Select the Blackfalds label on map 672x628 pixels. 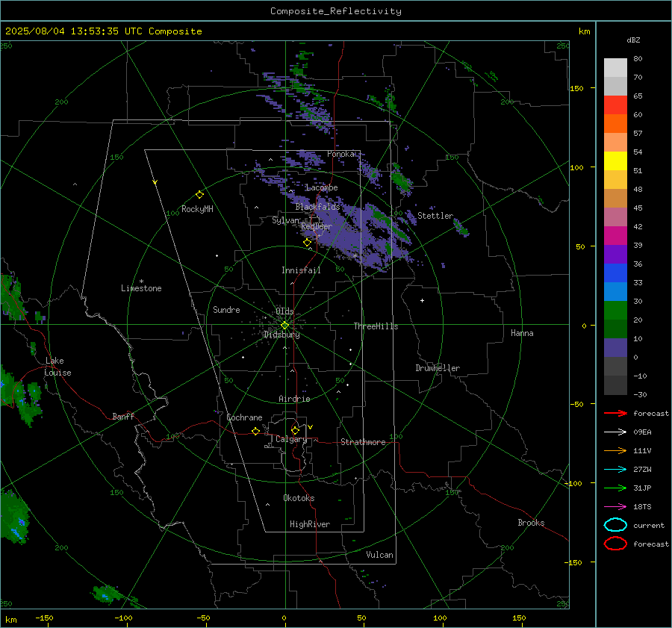click(317, 207)
